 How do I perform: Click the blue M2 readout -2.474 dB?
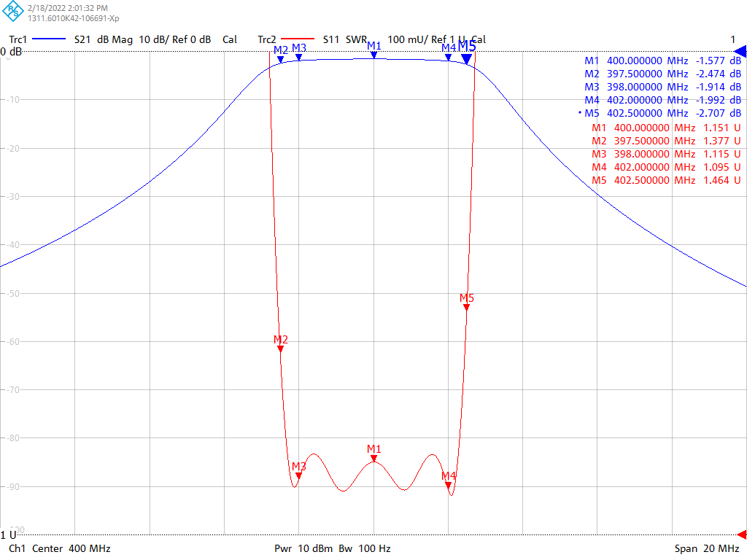662,74
